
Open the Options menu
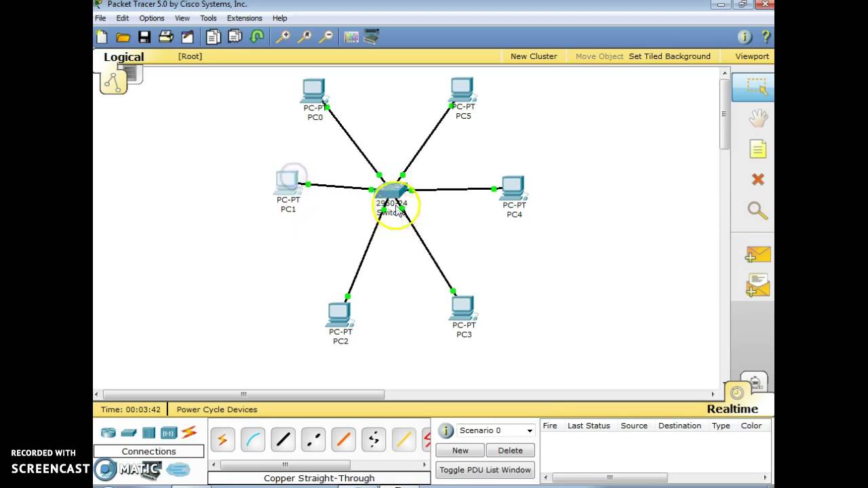click(x=151, y=18)
